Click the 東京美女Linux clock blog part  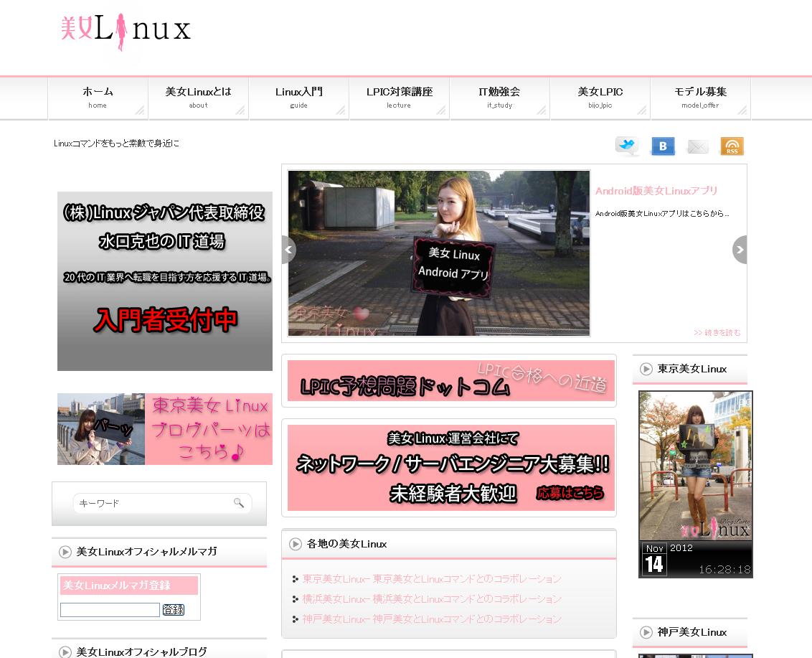point(695,484)
